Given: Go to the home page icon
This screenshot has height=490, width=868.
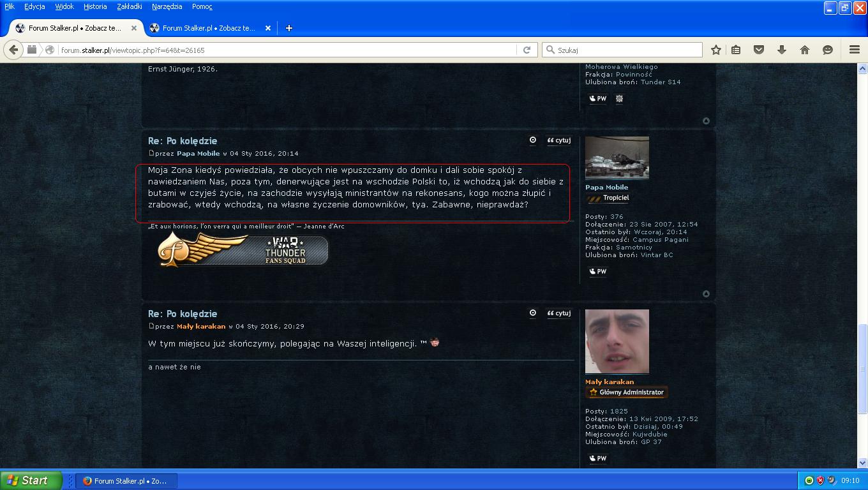Looking at the screenshot, I should pos(804,50).
